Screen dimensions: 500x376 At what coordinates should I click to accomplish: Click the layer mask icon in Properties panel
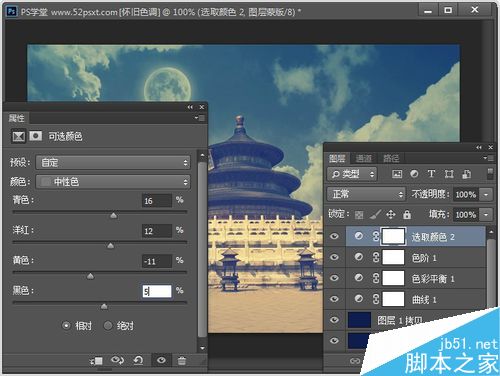[x=36, y=136]
